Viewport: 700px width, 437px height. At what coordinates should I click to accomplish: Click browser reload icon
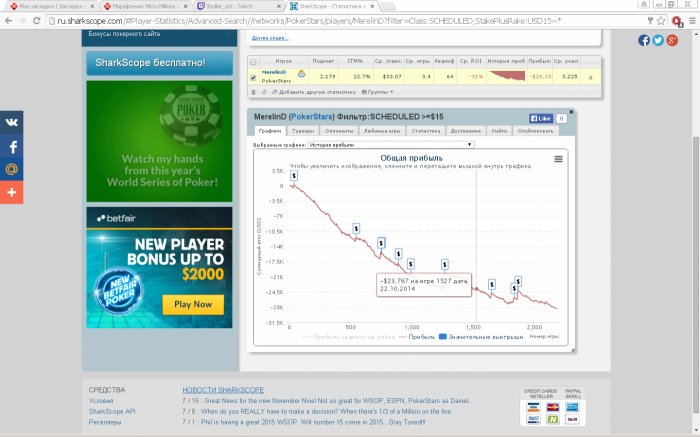(x=37, y=21)
